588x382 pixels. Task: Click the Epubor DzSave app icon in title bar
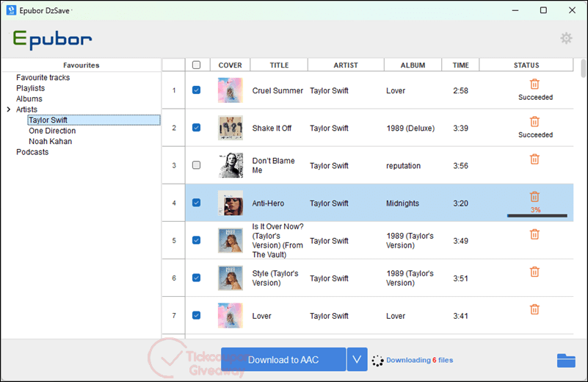click(x=11, y=10)
